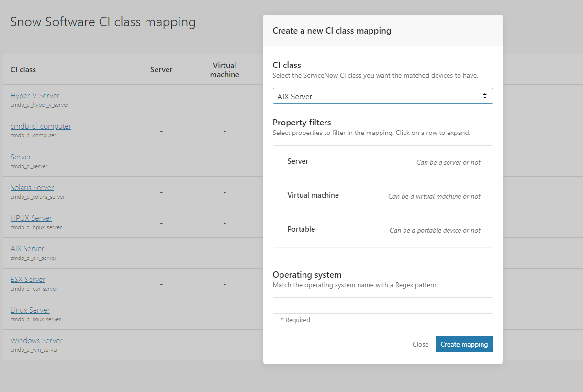Open the CI class dropdown
583x392 pixels.
(382, 96)
